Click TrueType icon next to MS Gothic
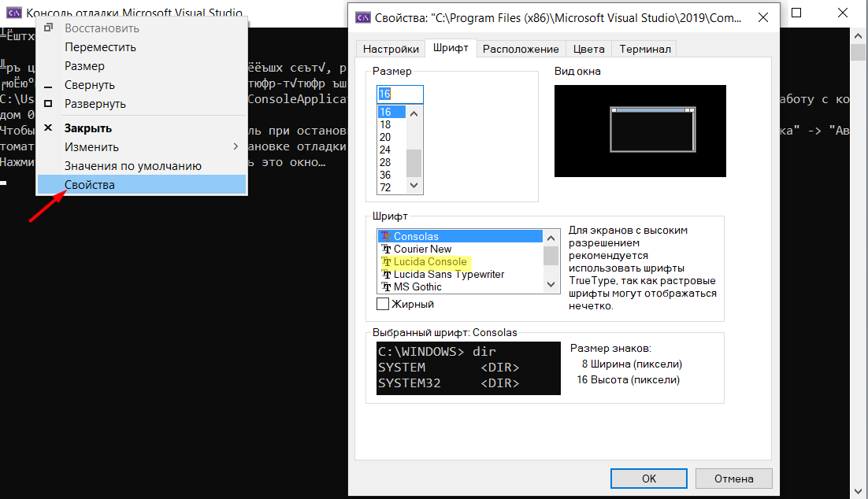The width and height of the screenshot is (868, 499). tap(386, 287)
